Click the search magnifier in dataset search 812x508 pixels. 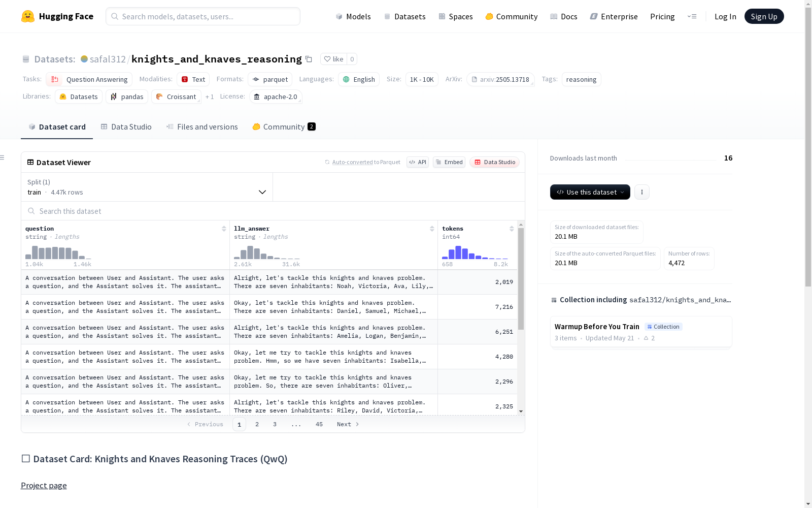31,211
